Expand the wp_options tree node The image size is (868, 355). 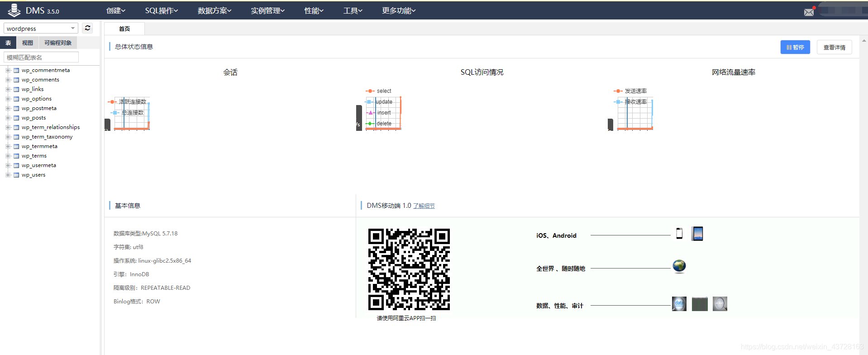pyautogui.click(x=8, y=99)
